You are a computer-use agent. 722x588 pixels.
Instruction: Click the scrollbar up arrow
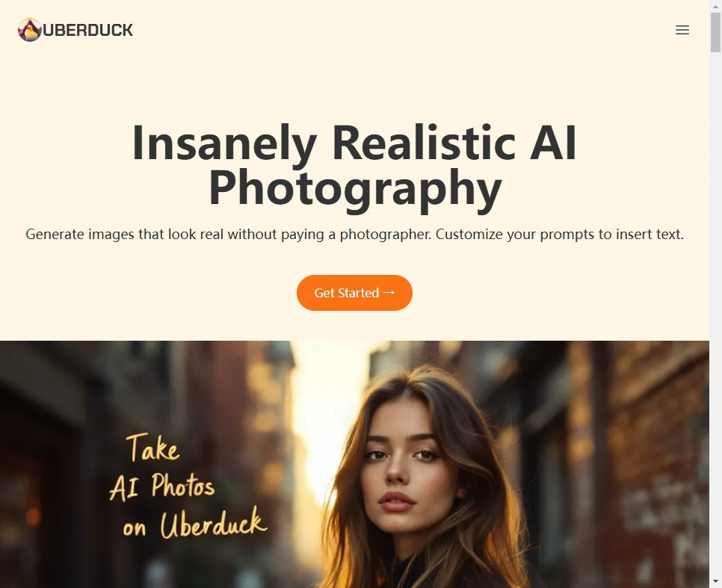[x=715, y=5]
